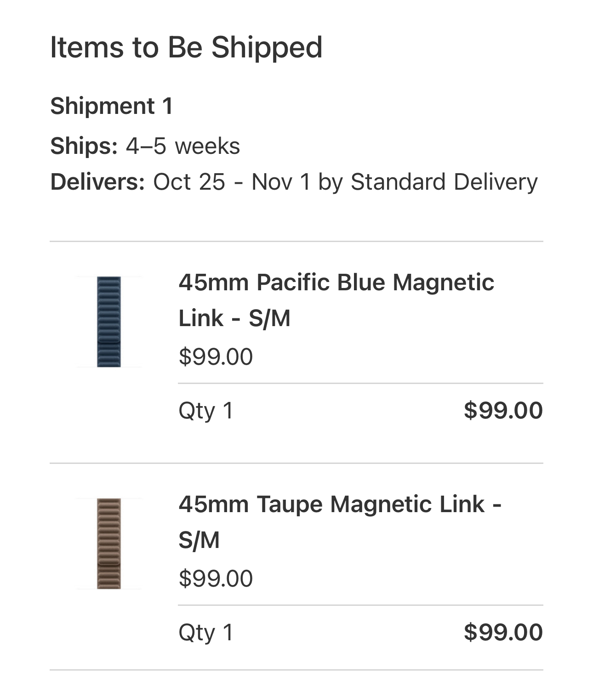593x700 pixels.
Task: Click the unit price under Taupe band
Action: pyautogui.click(x=216, y=578)
